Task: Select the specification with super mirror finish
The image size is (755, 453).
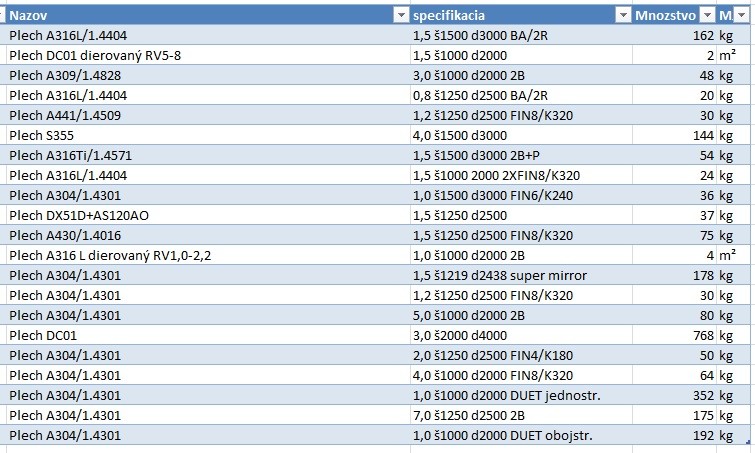Action: 500,275
